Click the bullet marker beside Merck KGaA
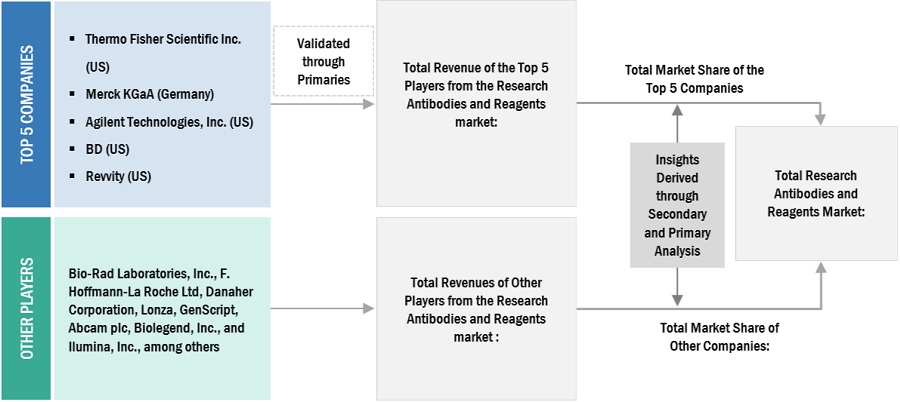The height and width of the screenshot is (402, 900). point(73,94)
